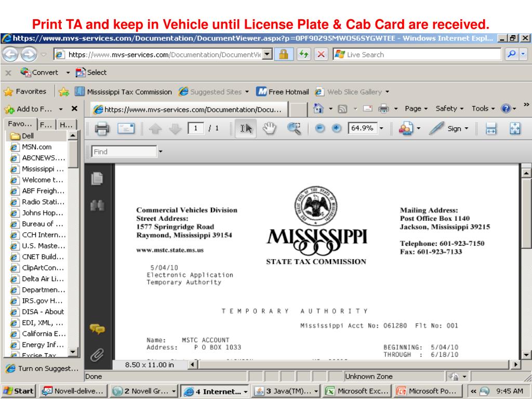The height and width of the screenshot is (399, 532).
Task: Open the Convert toolbar dropdown arrow
Action: click(68, 73)
